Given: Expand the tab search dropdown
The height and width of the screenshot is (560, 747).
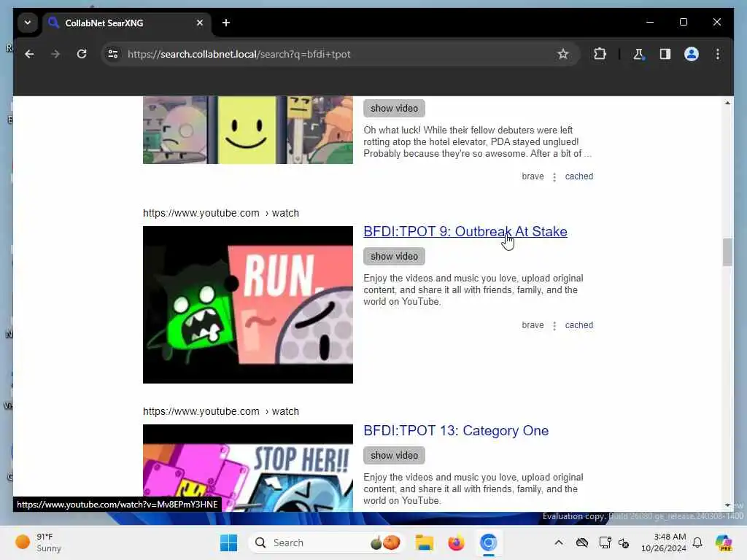Looking at the screenshot, I should [x=28, y=23].
